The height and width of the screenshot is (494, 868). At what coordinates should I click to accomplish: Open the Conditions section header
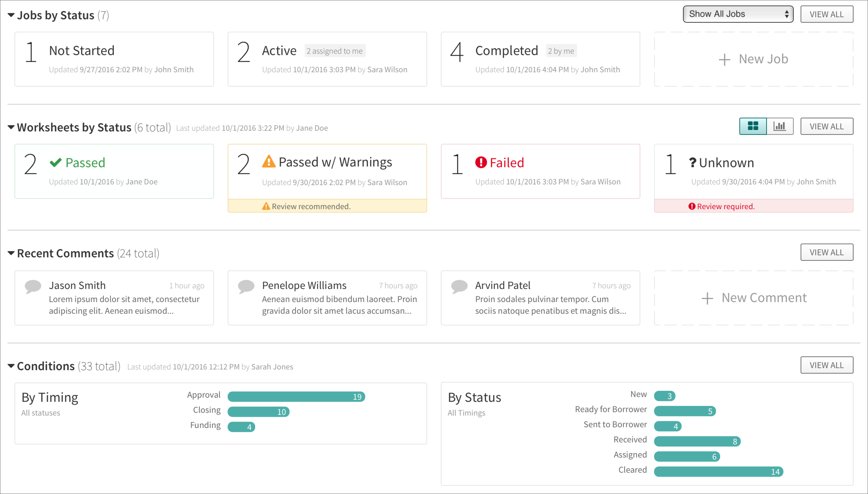[46, 366]
